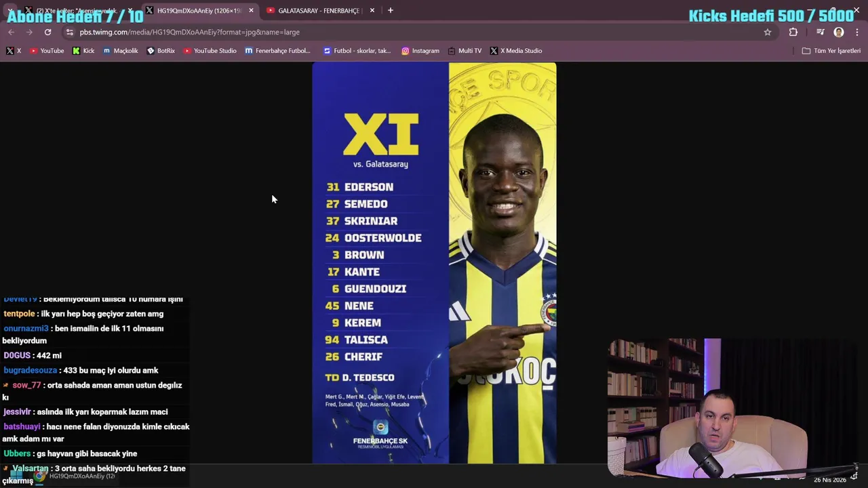Click the Ubbers chat message

point(70,453)
